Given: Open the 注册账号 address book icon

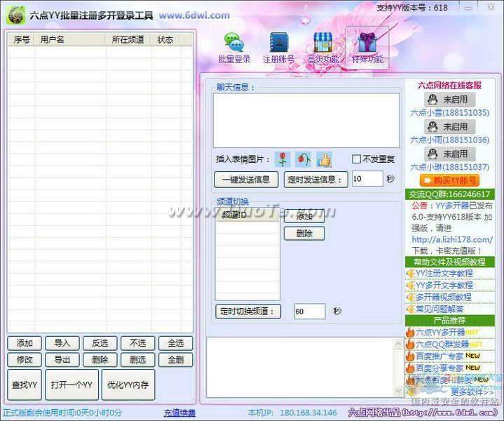Looking at the screenshot, I should 278,43.
